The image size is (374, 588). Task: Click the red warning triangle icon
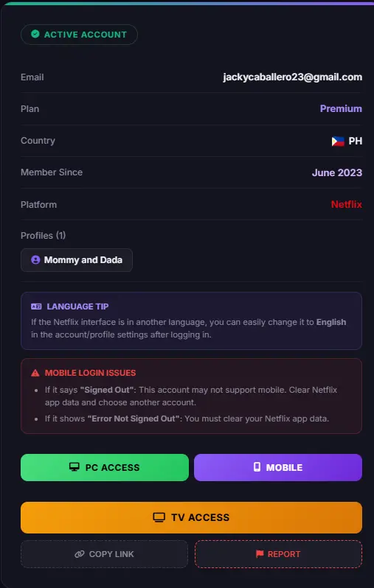pos(35,373)
